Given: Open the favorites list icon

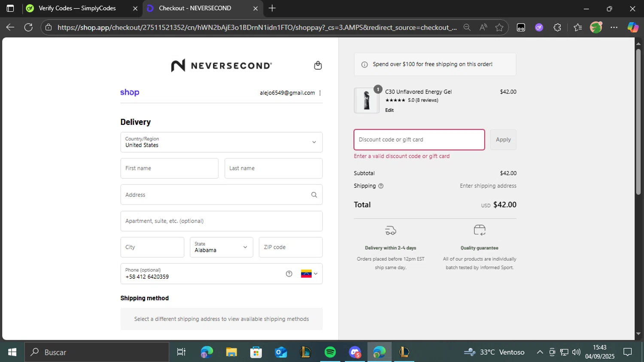Looking at the screenshot, I should (x=577, y=27).
